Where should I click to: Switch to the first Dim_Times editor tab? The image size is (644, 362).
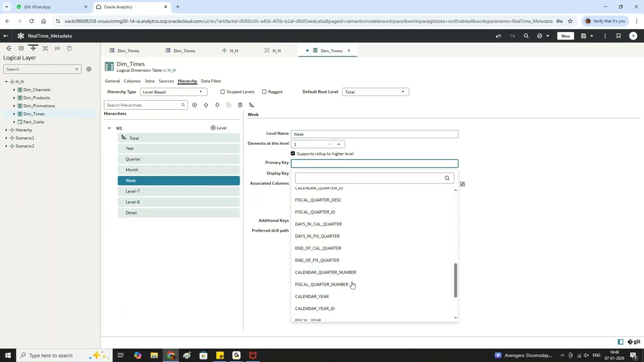124,51
